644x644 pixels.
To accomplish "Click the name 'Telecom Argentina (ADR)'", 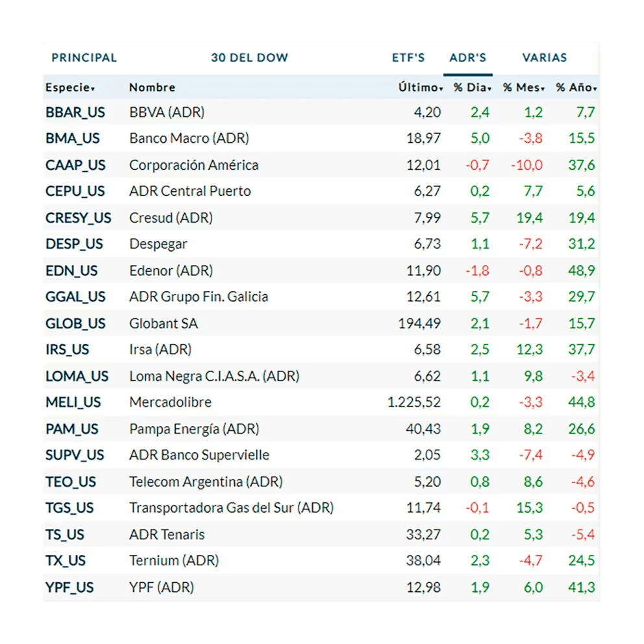I will (x=206, y=482).
